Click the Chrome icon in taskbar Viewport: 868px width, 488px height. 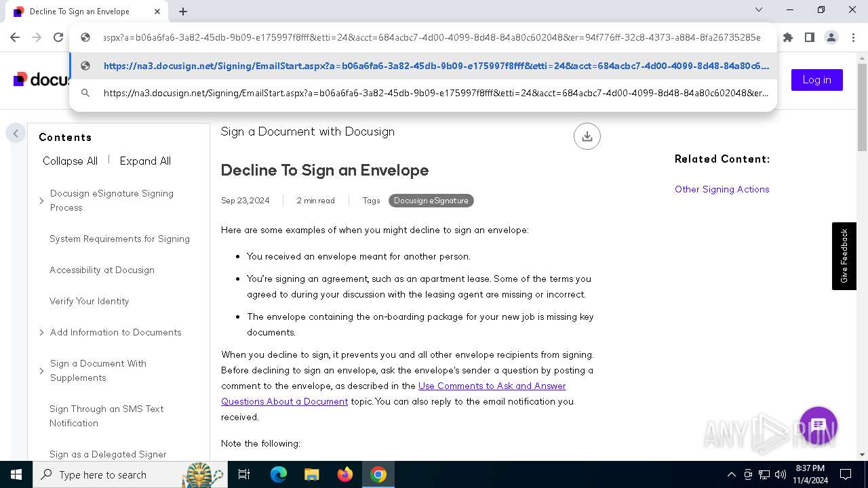click(x=378, y=474)
